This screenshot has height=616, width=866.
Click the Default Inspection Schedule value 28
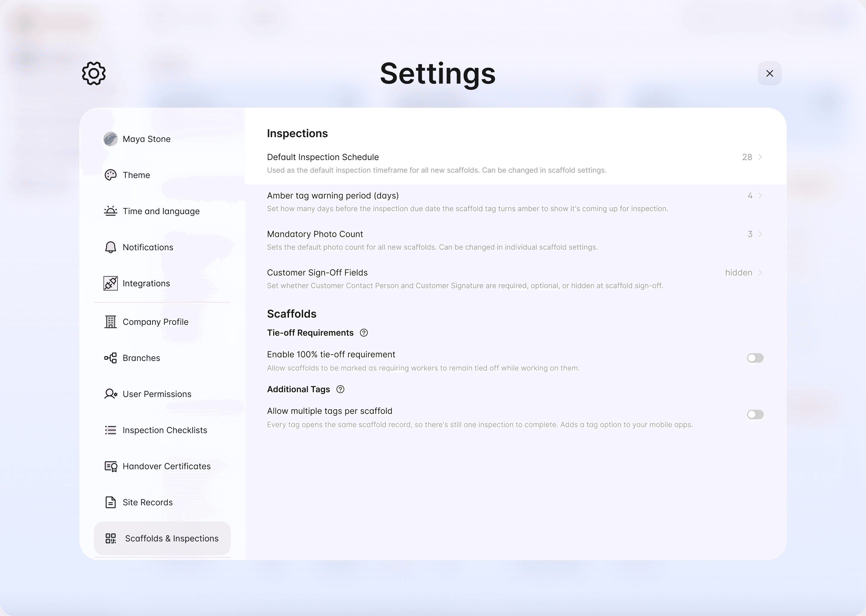pyautogui.click(x=747, y=157)
